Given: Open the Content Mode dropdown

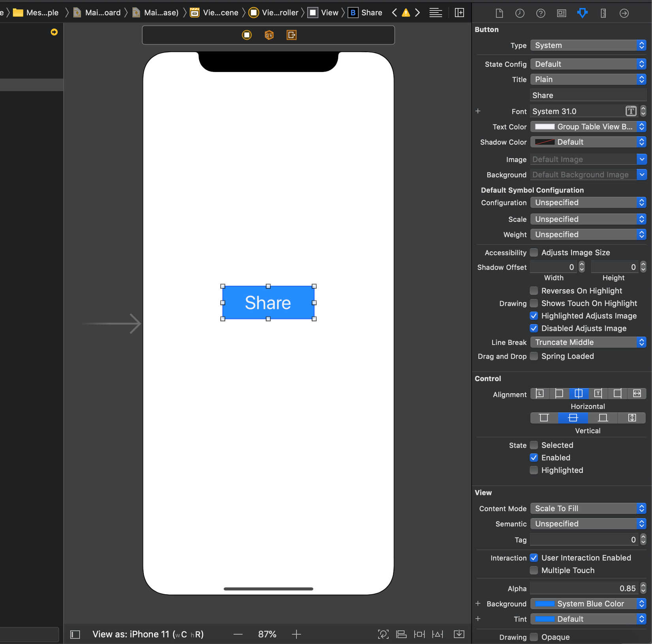Looking at the screenshot, I should click(588, 508).
